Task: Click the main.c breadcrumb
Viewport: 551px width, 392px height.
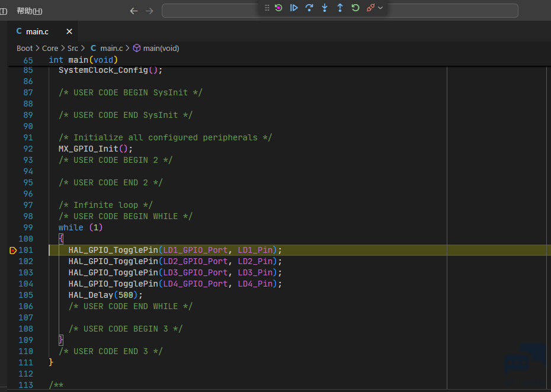Action: 111,48
